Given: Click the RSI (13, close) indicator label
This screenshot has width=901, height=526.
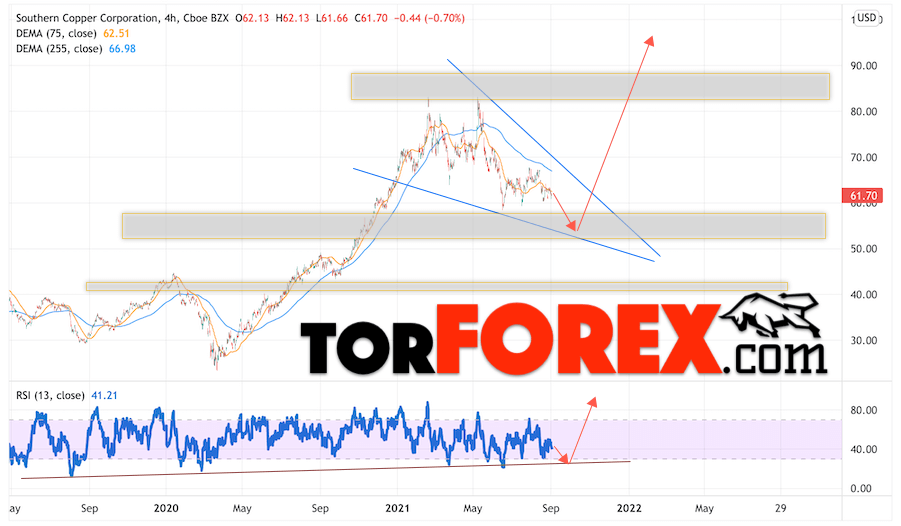Looking at the screenshot, I should click(x=50, y=396).
